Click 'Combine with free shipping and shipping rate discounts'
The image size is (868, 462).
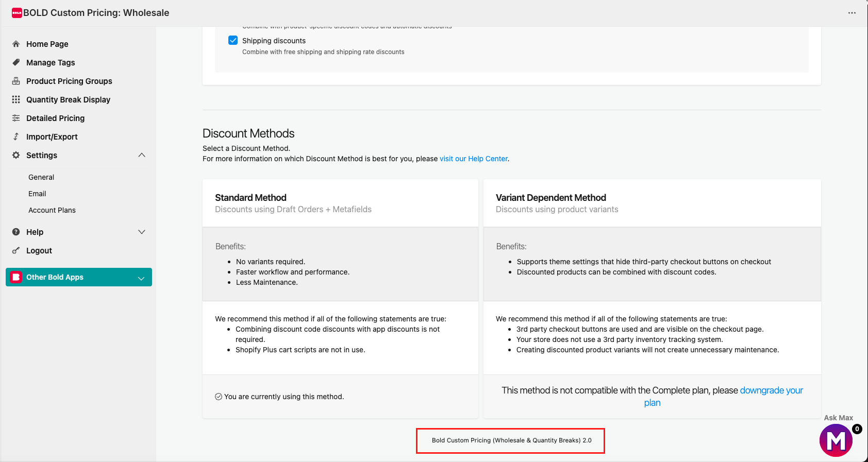(x=323, y=52)
